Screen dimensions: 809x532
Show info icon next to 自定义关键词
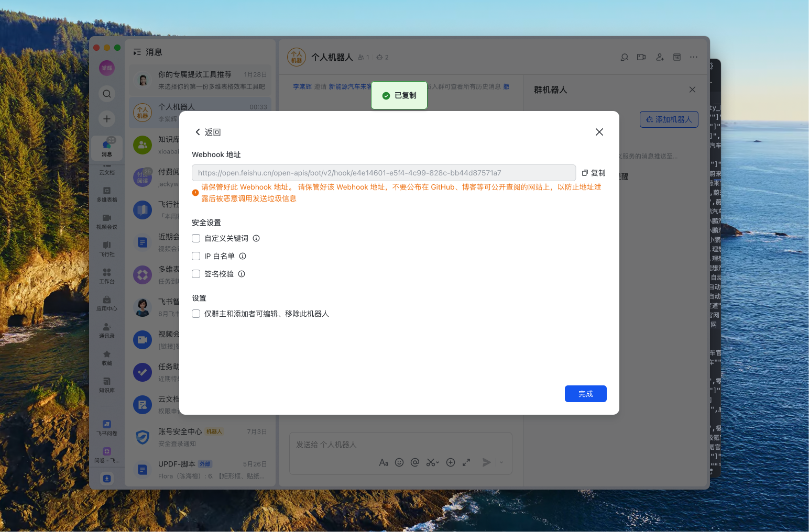256,238
